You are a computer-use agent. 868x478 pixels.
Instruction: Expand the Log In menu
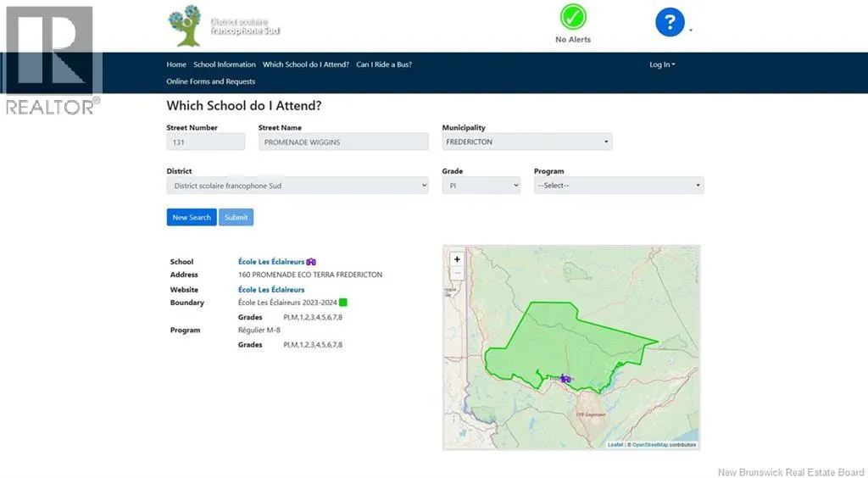662,64
